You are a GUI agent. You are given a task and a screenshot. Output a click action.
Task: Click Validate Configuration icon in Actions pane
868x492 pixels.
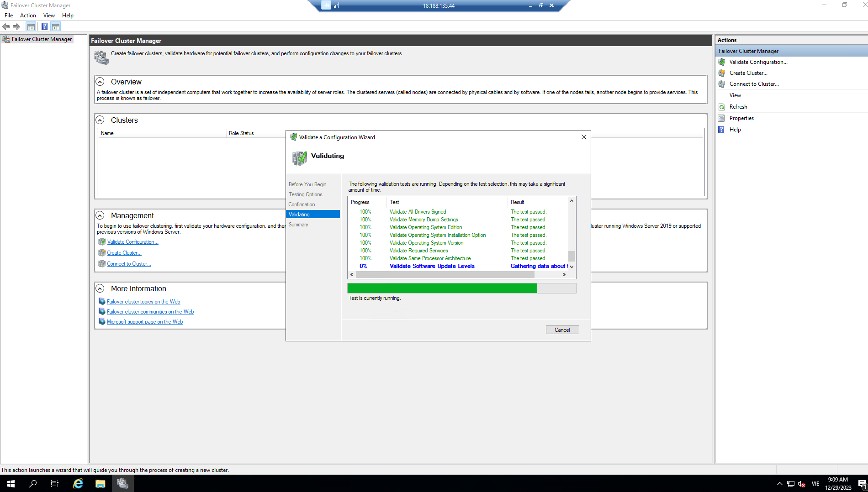point(721,62)
